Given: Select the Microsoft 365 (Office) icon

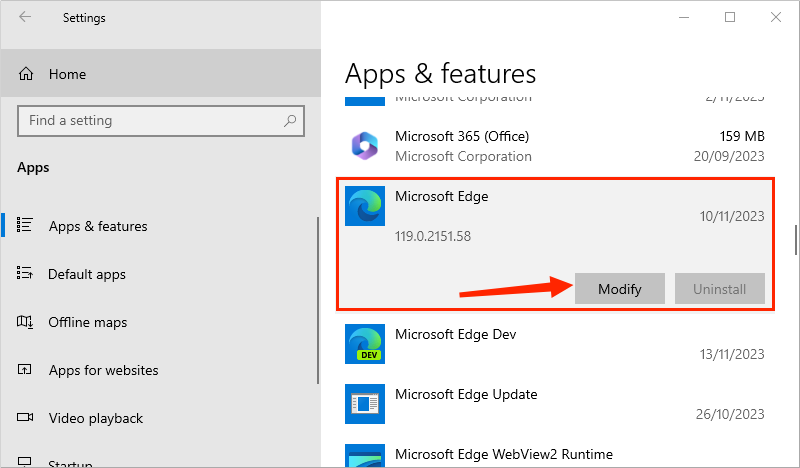Looking at the screenshot, I should (x=365, y=146).
